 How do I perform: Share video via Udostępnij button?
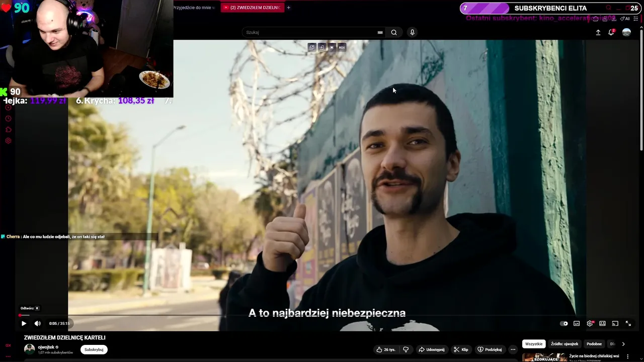point(432,349)
